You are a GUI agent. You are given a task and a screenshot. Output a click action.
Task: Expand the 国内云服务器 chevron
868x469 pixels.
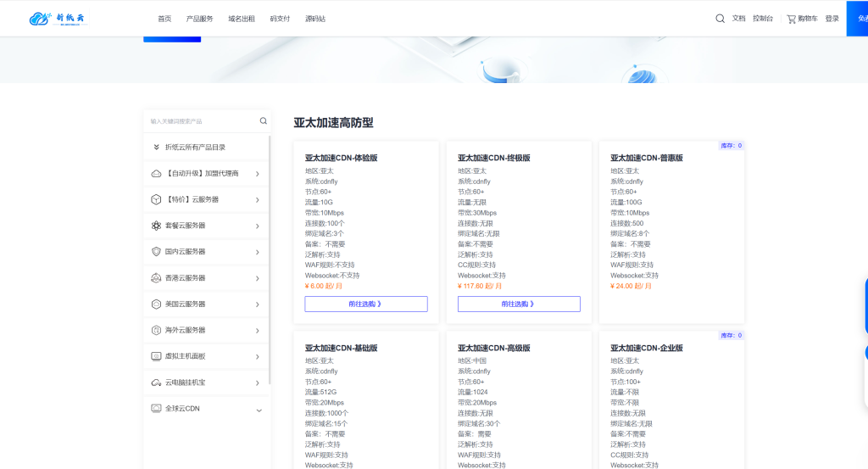click(x=258, y=252)
